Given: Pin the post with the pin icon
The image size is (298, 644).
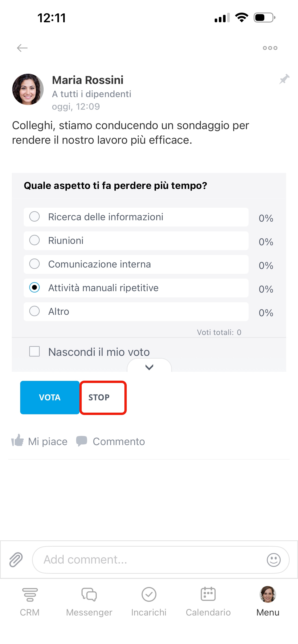Looking at the screenshot, I should pyautogui.click(x=284, y=79).
